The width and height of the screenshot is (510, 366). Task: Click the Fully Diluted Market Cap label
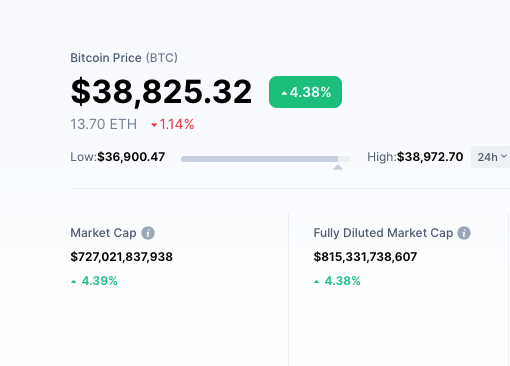pos(383,233)
